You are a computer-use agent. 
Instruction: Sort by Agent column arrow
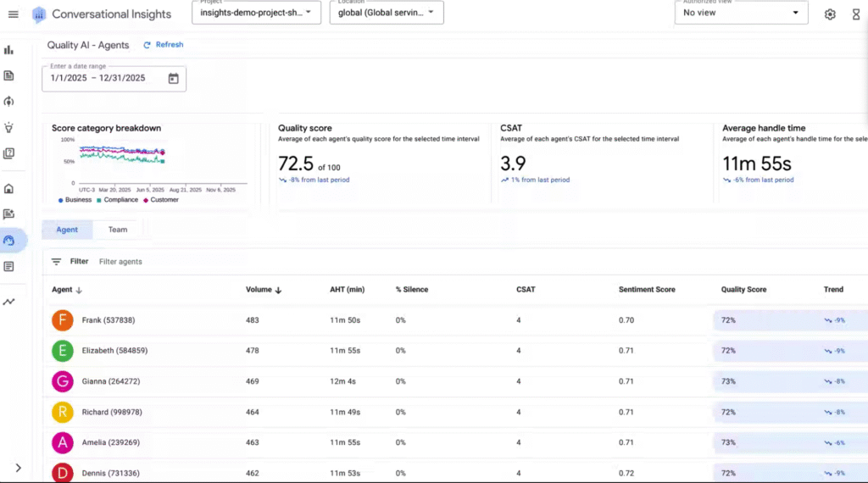pos(79,290)
